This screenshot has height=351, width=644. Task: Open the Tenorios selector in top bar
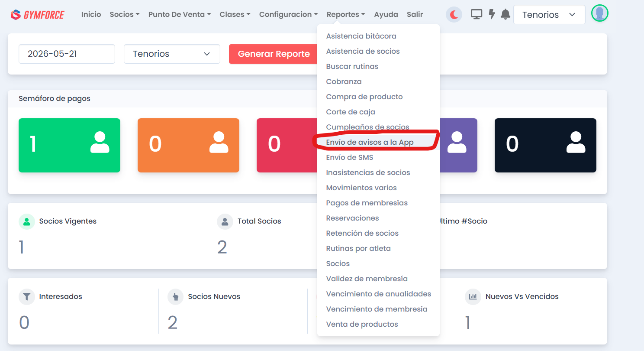549,15
